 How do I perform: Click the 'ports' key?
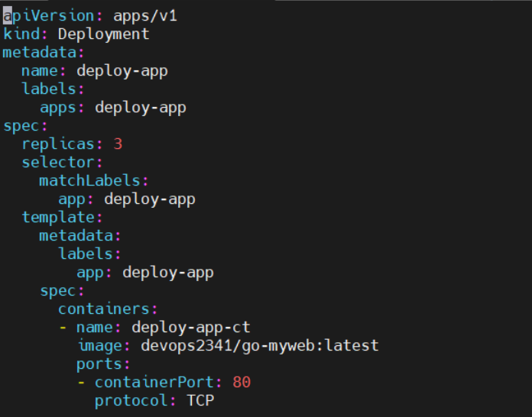click(99, 364)
